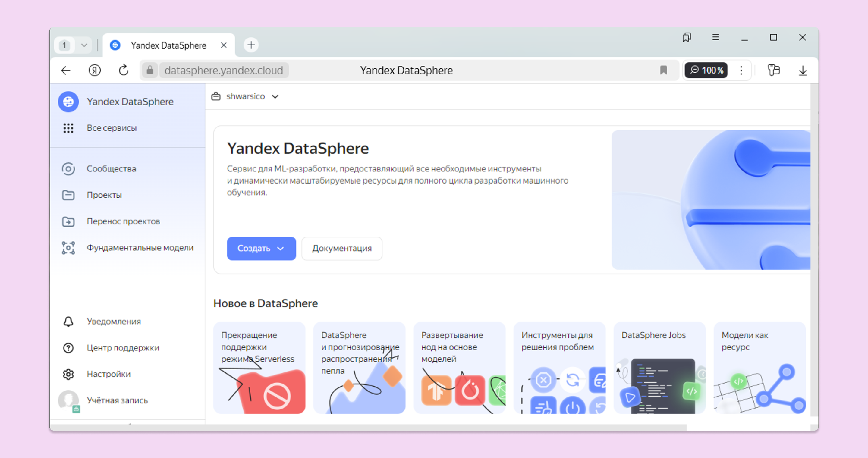868x458 pixels.
Task: Click the 100% zoom indicator
Action: pos(706,71)
